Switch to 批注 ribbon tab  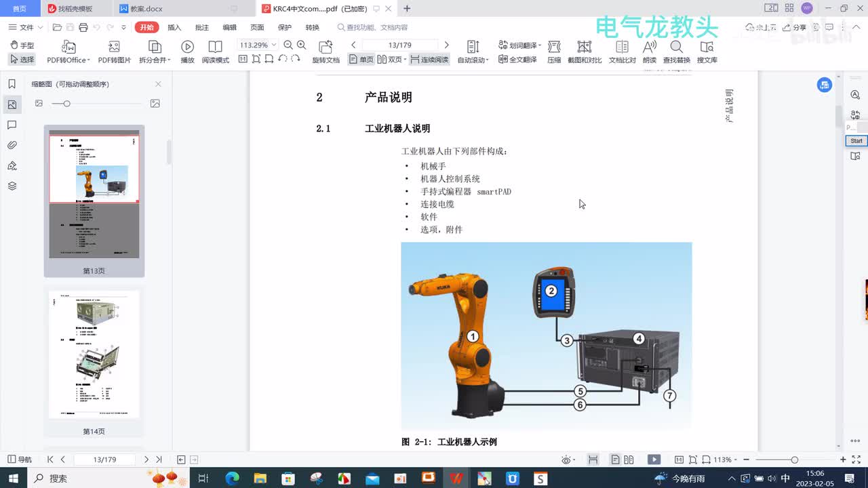click(x=202, y=27)
